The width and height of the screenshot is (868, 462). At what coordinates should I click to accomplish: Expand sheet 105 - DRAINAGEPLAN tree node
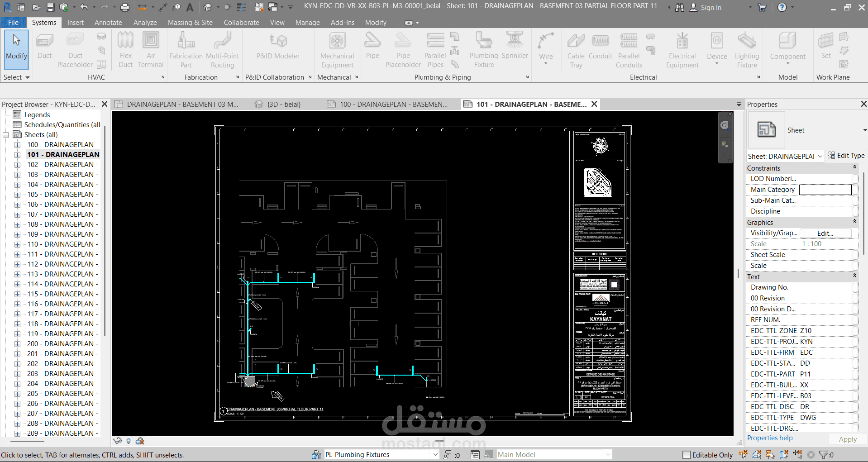tap(17, 195)
